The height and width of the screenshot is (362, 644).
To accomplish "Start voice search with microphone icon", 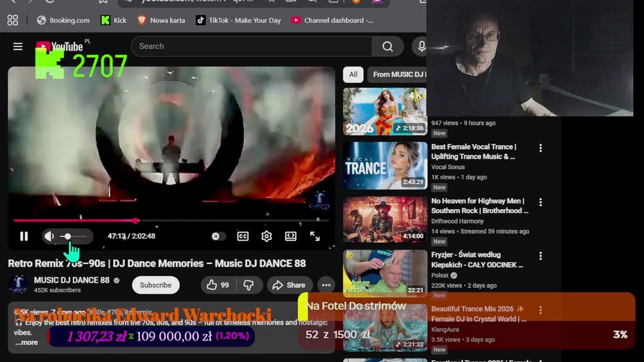I will point(422,46).
